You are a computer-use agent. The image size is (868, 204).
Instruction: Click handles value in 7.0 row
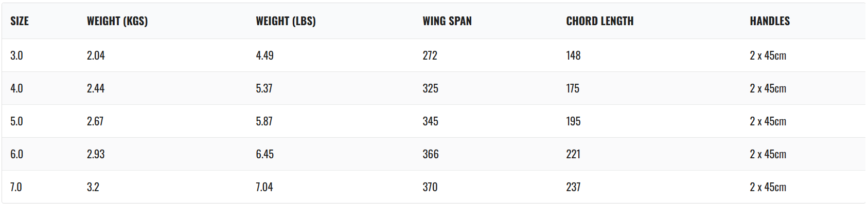(768, 187)
